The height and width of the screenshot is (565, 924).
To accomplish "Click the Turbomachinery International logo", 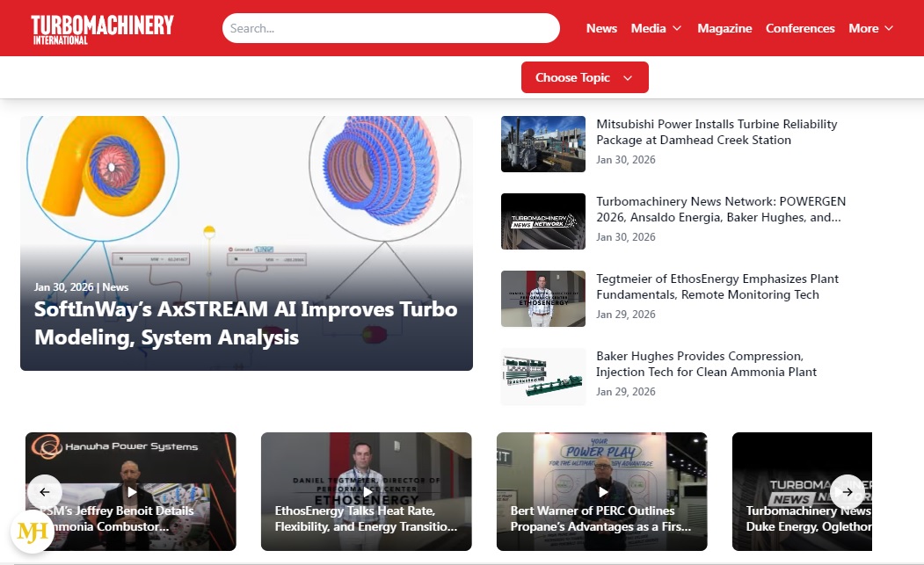I will [x=102, y=28].
